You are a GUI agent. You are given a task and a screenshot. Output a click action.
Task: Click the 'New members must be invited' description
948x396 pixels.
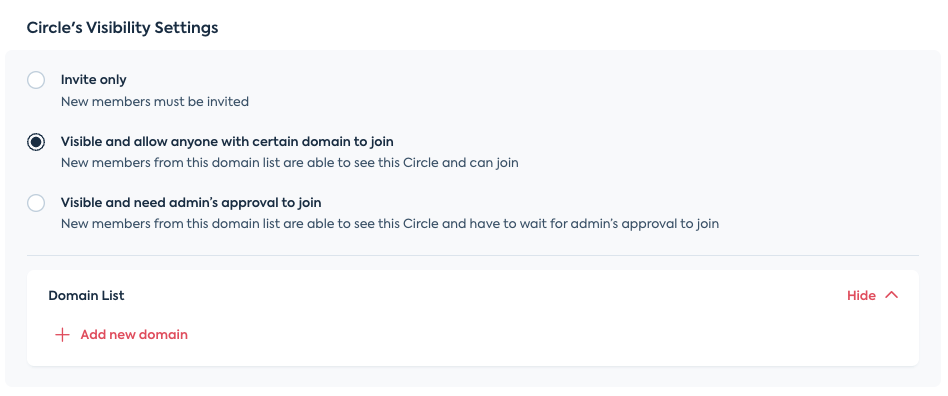[x=155, y=102]
